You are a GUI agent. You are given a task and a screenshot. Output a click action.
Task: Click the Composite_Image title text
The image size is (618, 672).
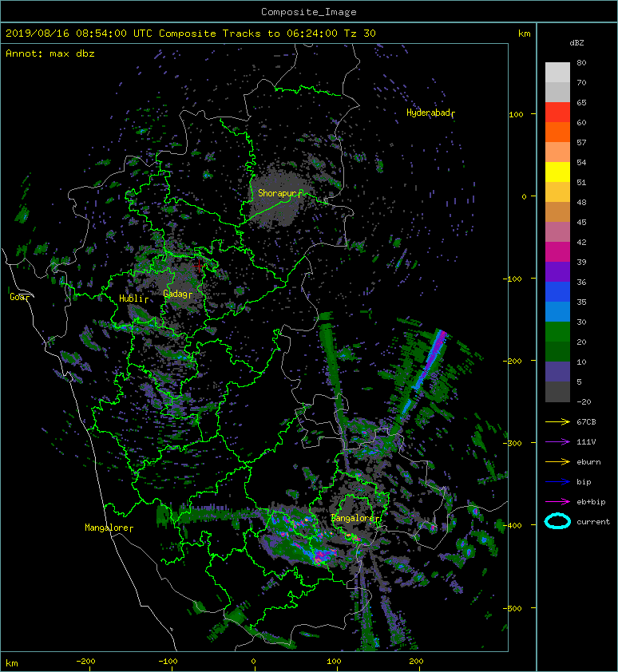coord(309,12)
